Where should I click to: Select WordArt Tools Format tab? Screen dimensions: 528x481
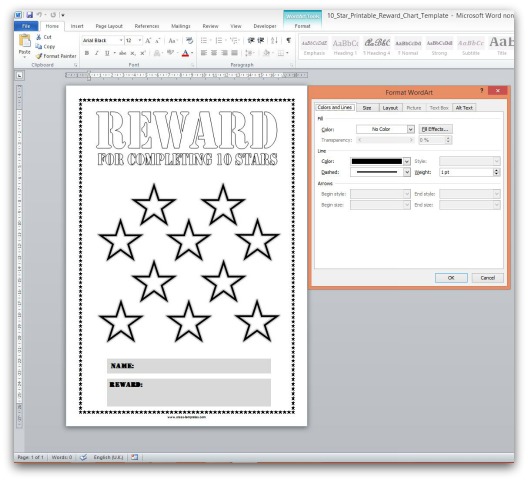pyautogui.click(x=302, y=26)
